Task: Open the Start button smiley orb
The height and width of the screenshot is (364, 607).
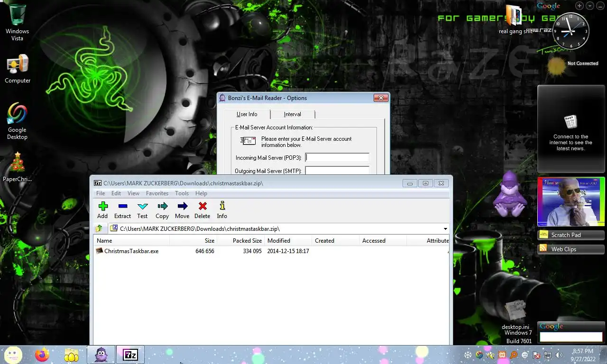Action: pyautogui.click(x=13, y=355)
